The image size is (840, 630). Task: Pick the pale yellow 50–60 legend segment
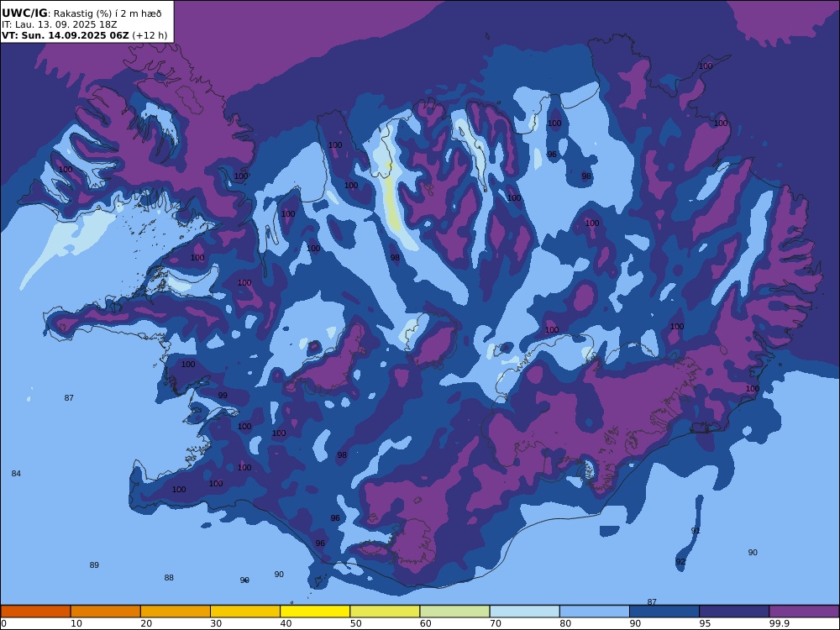[386, 612]
